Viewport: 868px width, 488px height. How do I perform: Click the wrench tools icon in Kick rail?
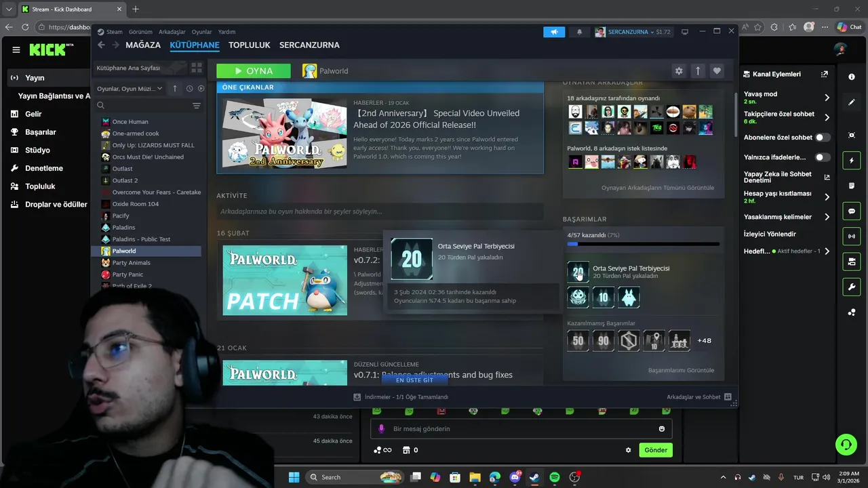[x=852, y=287]
